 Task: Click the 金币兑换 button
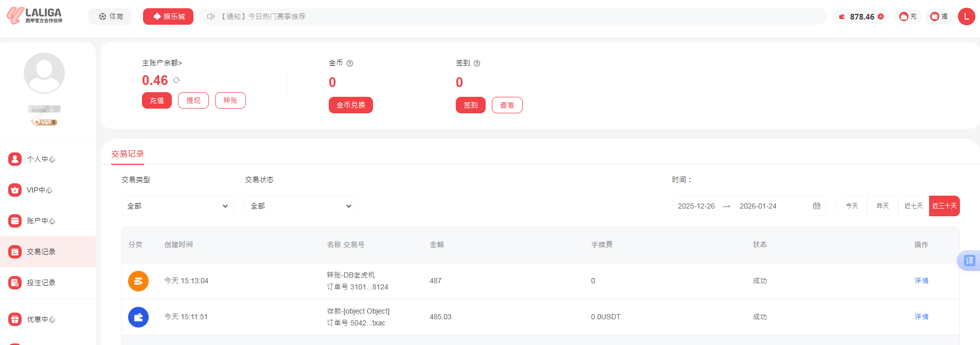coord(350,105)
